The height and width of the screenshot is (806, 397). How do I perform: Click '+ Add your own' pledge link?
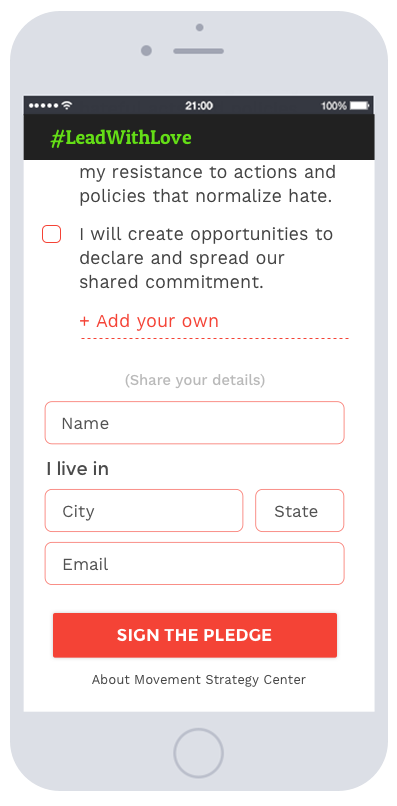(149, 321)
